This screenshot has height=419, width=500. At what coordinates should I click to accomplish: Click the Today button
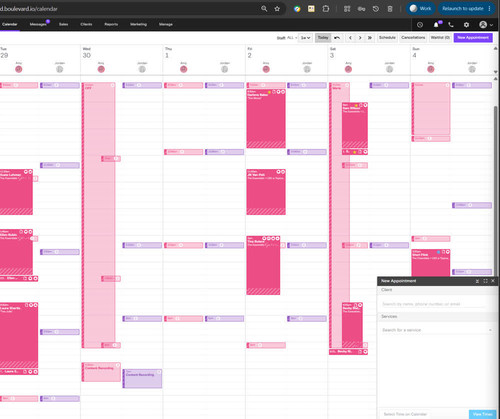tap(323, 38)
